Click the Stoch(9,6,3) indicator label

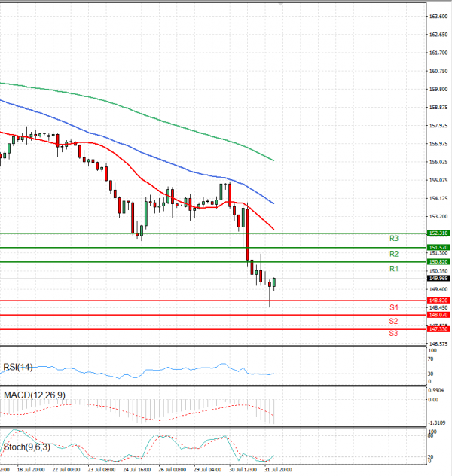26,447
